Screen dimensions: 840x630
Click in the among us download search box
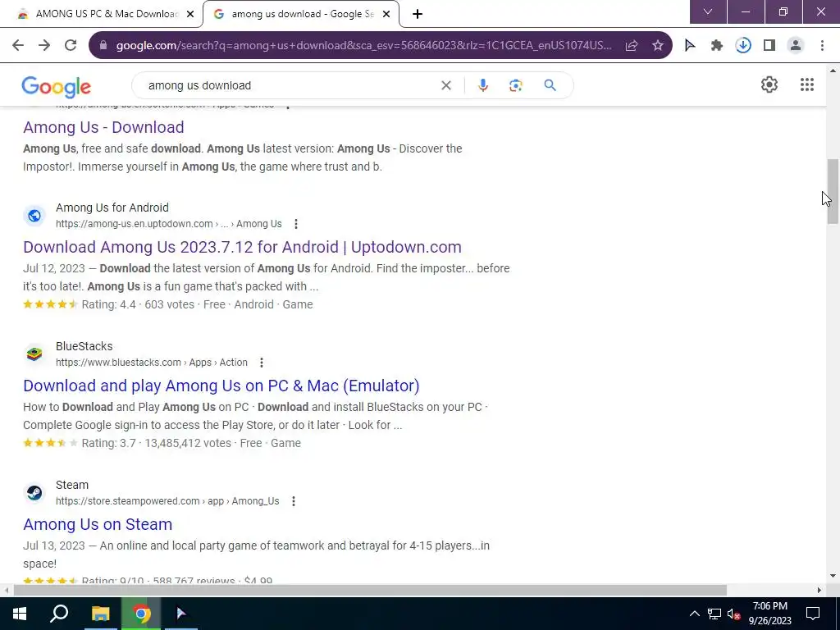290,85
